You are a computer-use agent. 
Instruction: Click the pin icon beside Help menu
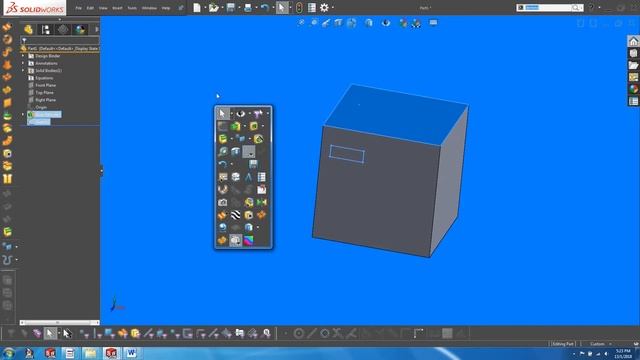click(x=181, y=8)
